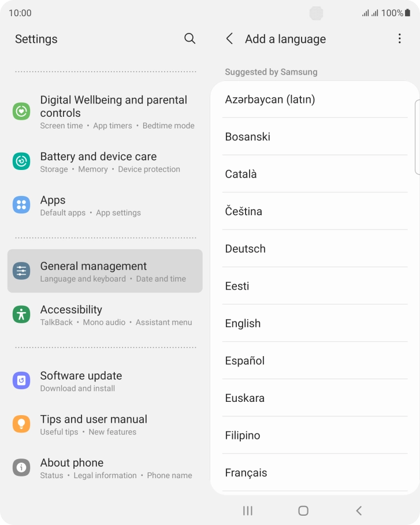Tap the Apps four-dot icon
Viewport: 420px width, 525px height.
[x=21, y=205]
